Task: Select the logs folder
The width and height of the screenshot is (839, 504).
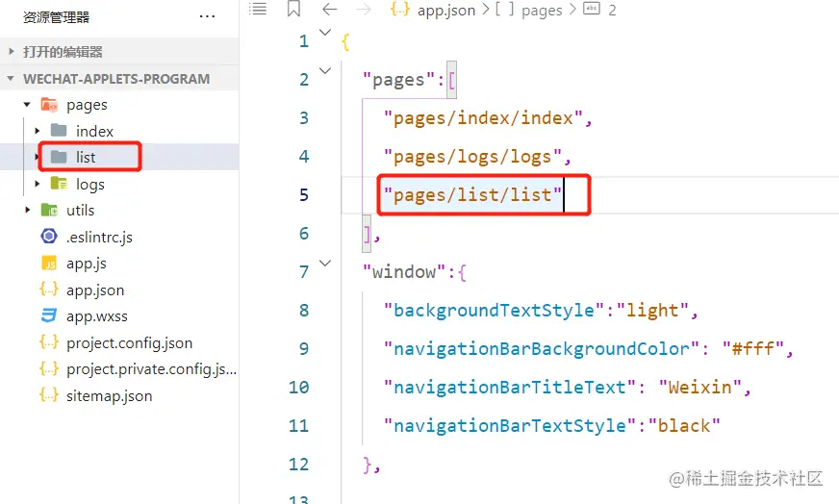Action: tap(89, 185)
